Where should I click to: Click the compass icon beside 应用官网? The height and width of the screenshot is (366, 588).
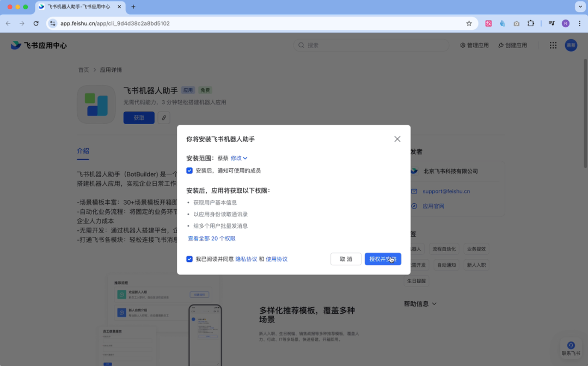(x=414, y=206)
